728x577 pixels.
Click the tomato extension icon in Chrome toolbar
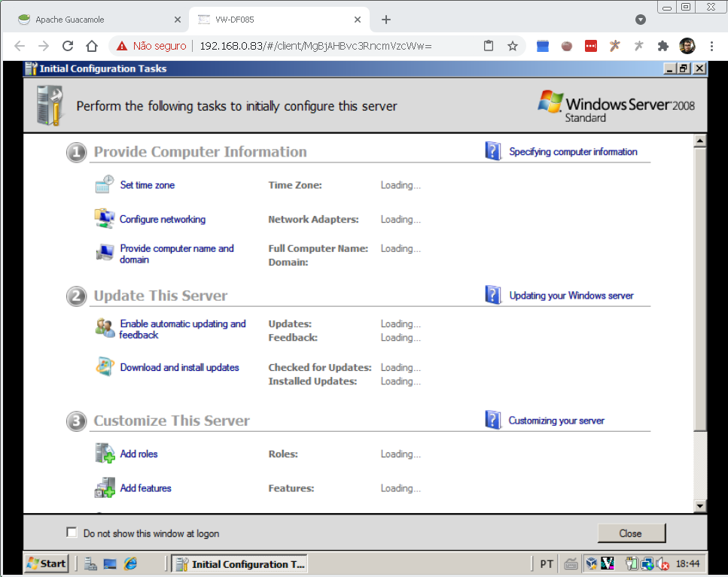tap(566, 46)
